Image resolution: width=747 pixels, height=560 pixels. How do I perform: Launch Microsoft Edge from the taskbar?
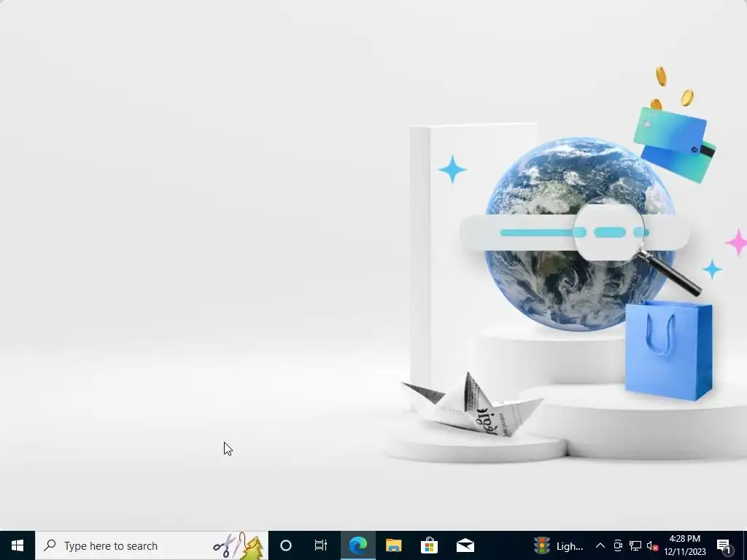coord(358,545)
